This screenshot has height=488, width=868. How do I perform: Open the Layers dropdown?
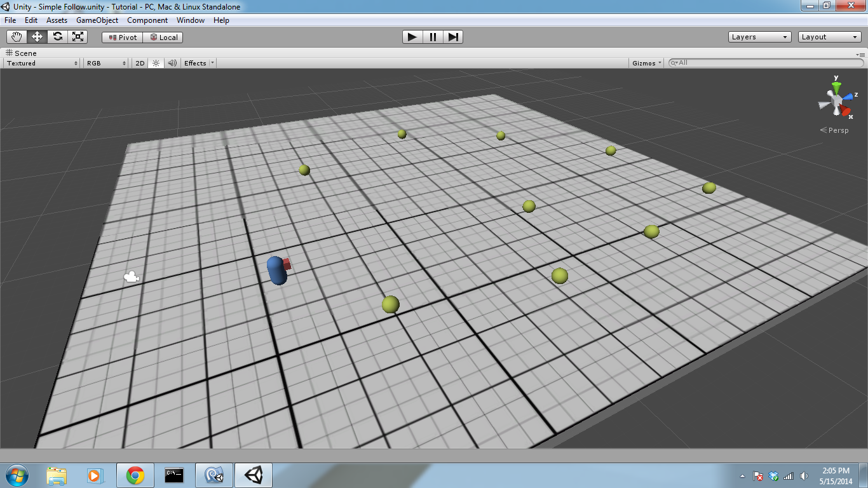(759, 37)
